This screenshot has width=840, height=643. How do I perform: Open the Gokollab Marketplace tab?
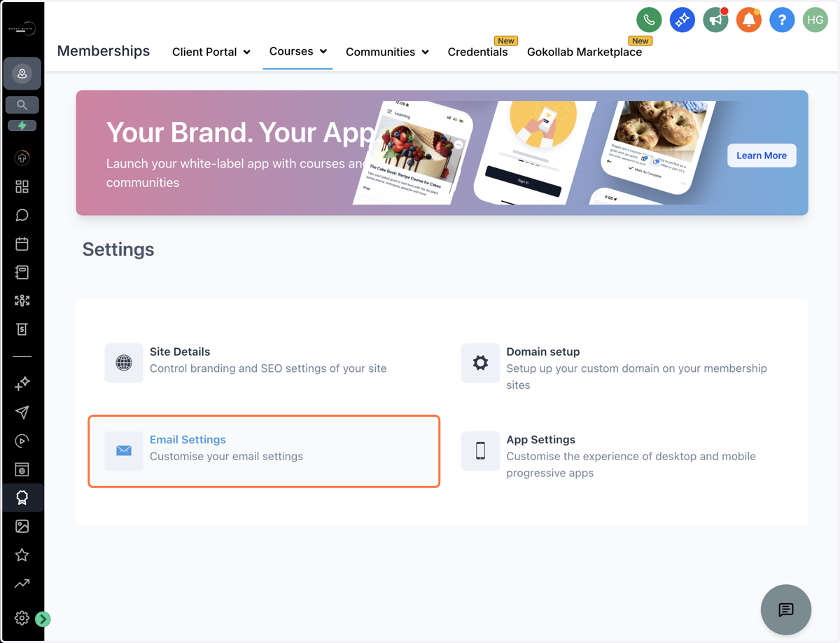(x=584, y=52)
